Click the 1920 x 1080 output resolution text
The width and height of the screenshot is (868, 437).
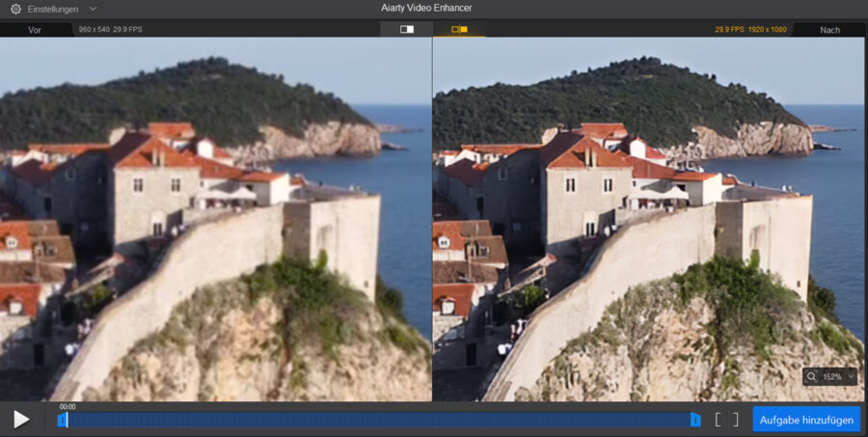tap(768, 29)
